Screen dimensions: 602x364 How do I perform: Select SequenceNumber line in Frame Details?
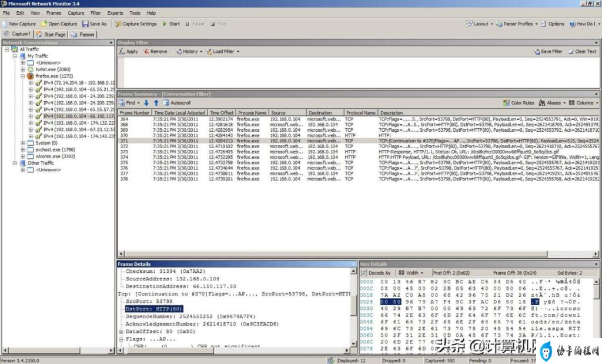[190, 316]
